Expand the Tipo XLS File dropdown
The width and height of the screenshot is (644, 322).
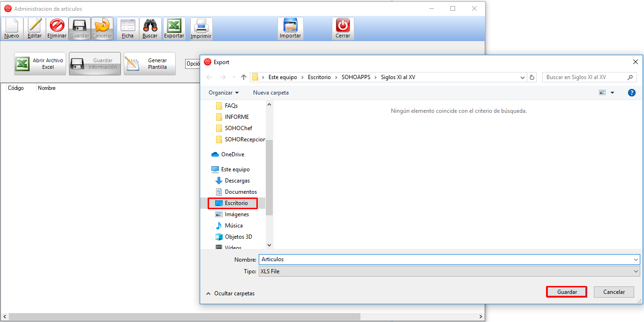tap(449, 271)
